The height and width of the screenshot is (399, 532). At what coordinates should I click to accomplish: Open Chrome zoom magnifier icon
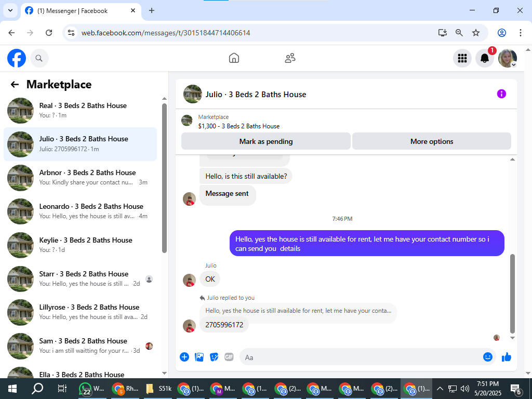[459, 33]
